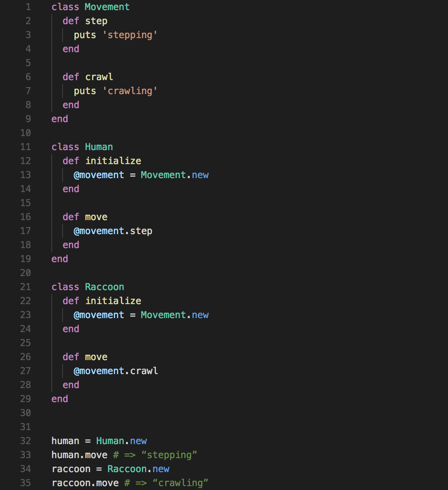
Task: Click Raccoon.new on line 34
Action: tap(138, 469)
